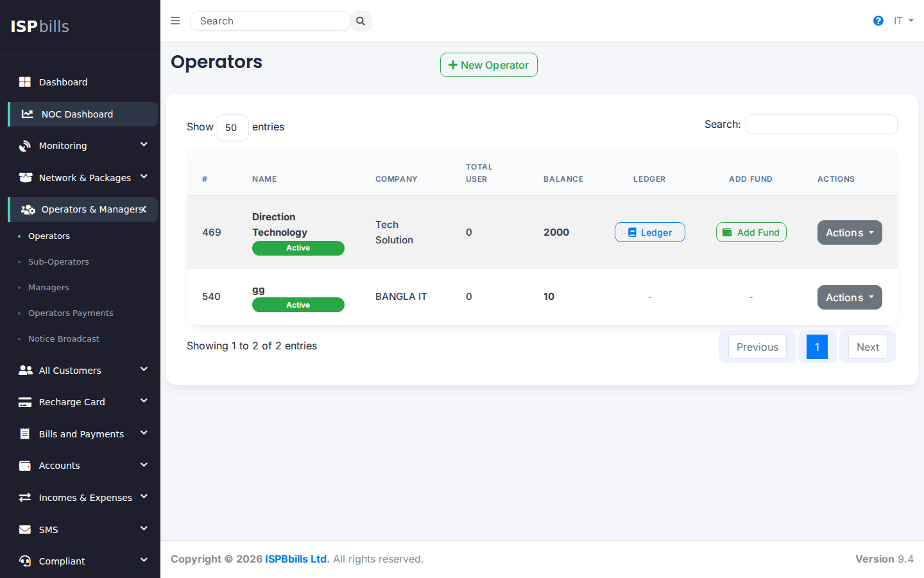
Task: Expand the Bills and Payments chevron
Action: 144,433
